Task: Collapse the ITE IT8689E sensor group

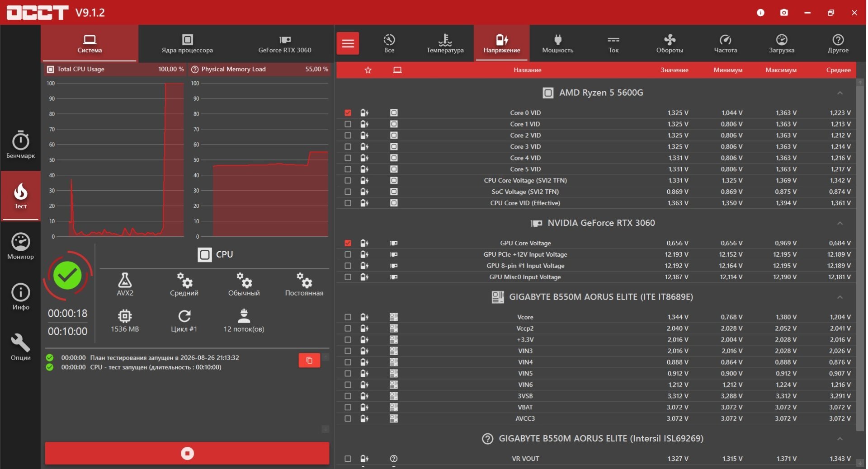Action: pos(840,297)
